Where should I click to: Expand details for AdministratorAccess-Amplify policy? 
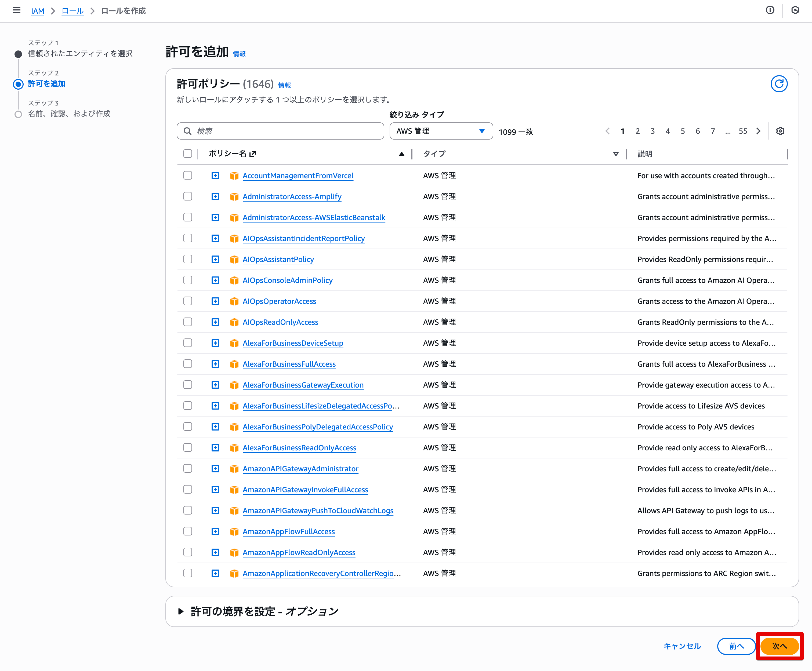(215, 196)
